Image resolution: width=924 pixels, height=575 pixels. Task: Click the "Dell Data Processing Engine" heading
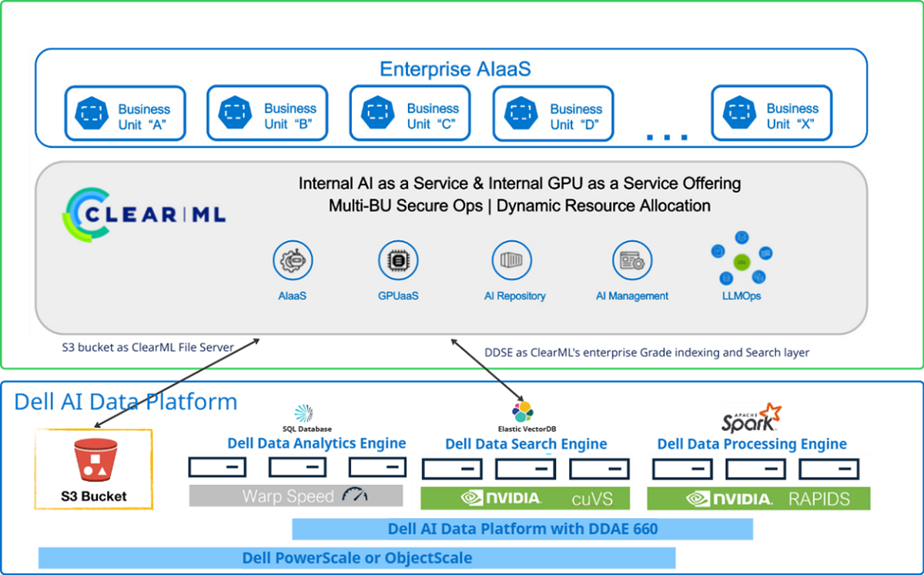752,444
